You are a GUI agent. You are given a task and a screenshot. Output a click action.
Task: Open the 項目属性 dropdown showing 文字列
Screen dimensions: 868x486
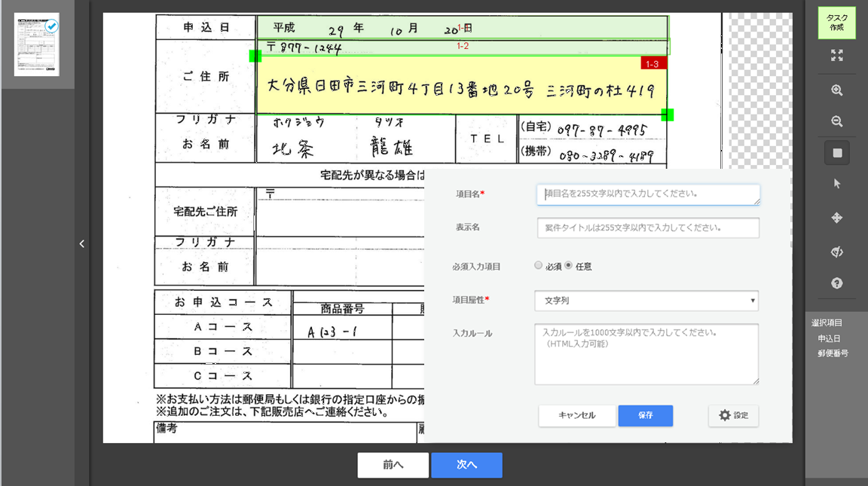646,301
